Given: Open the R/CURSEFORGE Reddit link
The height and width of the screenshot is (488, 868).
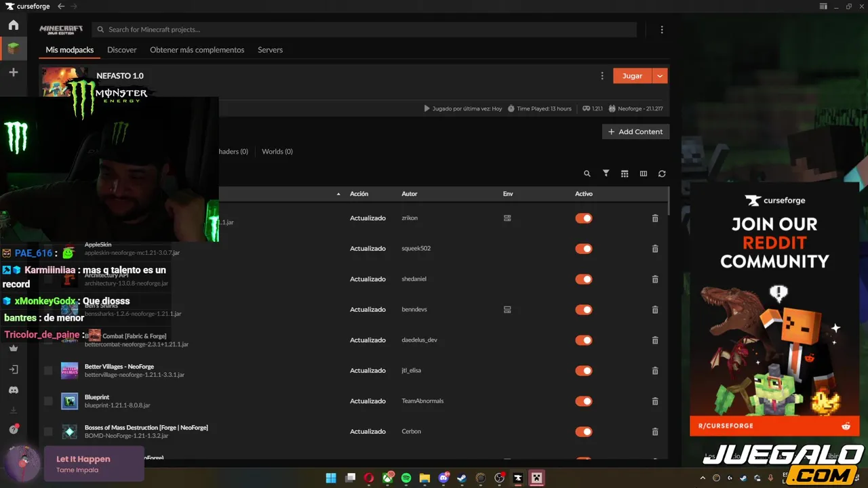Looking at the screenshot, I should click(774, 426).
